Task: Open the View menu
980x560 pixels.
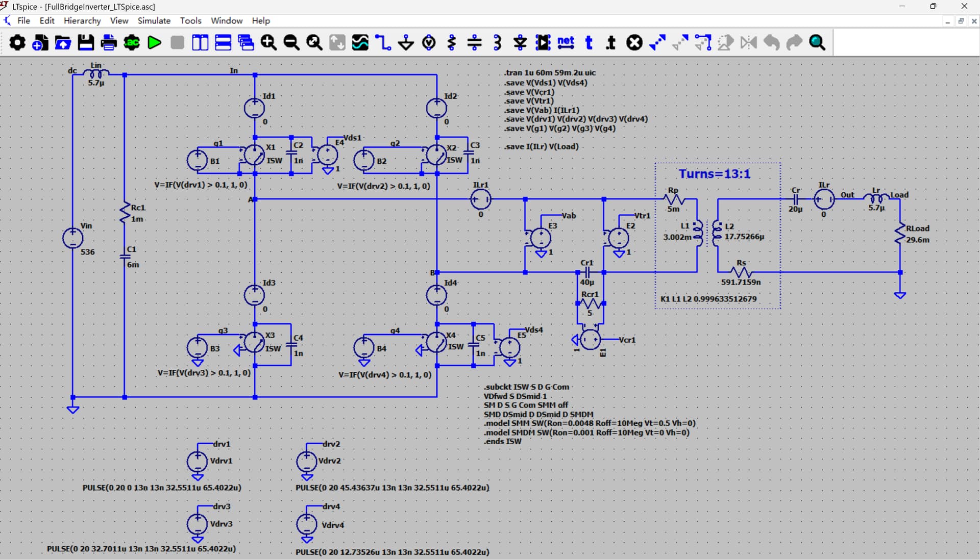Action: click(x=119, y=20)
